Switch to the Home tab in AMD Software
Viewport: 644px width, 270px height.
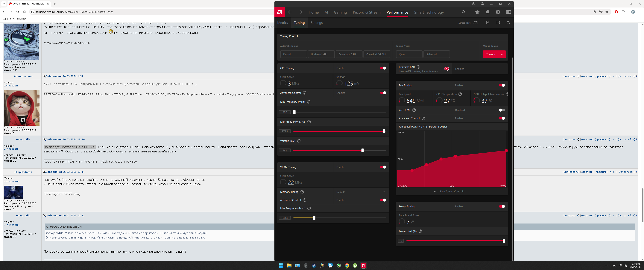[314, 12]
